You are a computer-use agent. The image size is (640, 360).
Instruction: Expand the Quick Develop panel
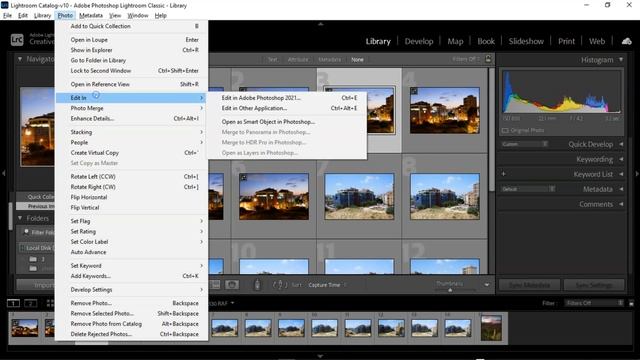pos(621,144)
